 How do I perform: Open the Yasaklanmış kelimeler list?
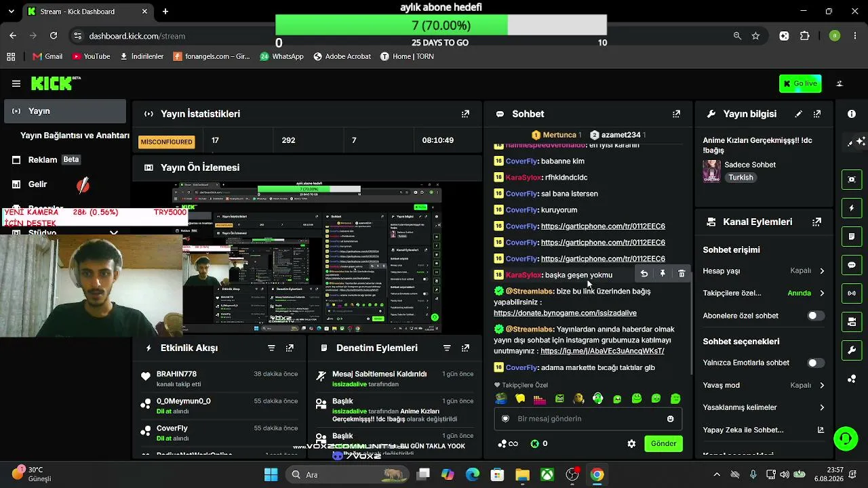tap(764, 407)
